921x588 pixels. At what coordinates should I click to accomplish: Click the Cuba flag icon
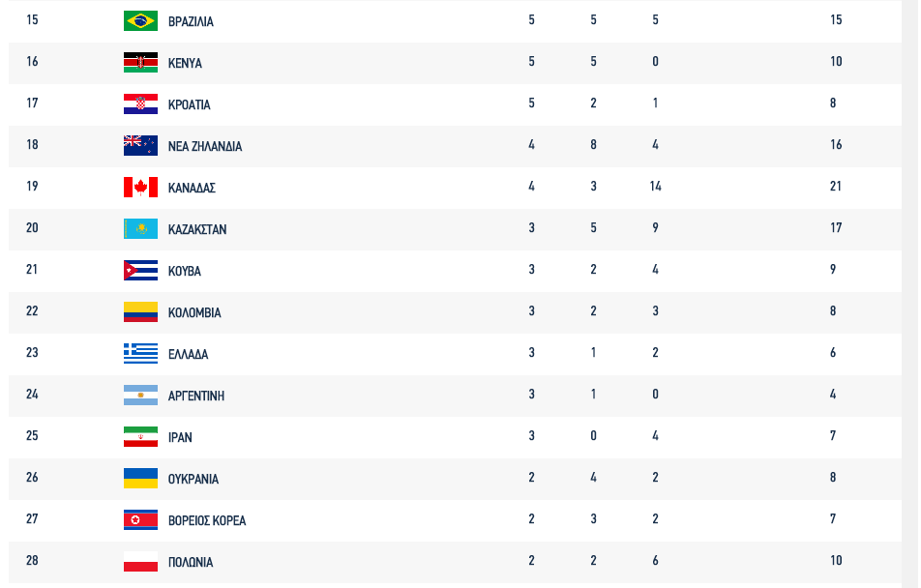pos(140,270)
